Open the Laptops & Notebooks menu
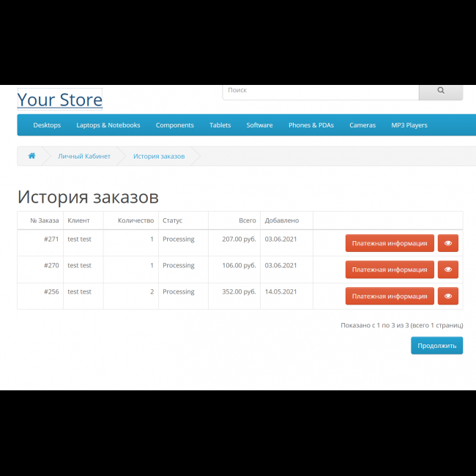This screenshot has width=476, height=476. coord(108,125)
